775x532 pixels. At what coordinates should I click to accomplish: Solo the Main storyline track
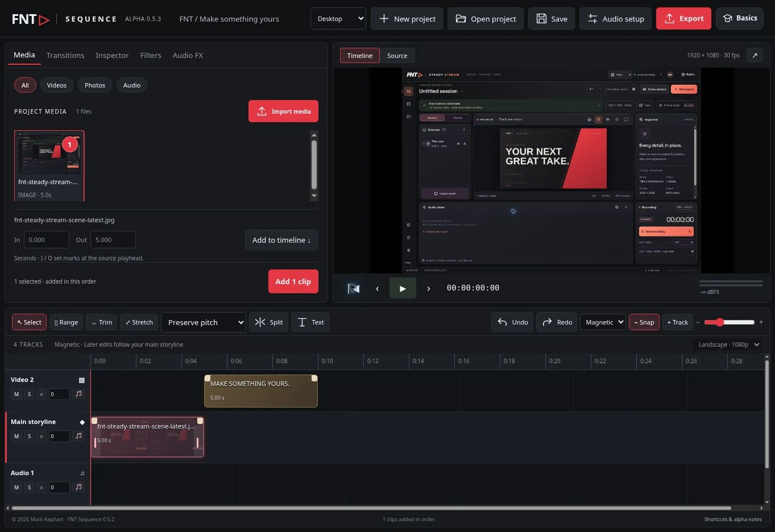click(29, 436)
